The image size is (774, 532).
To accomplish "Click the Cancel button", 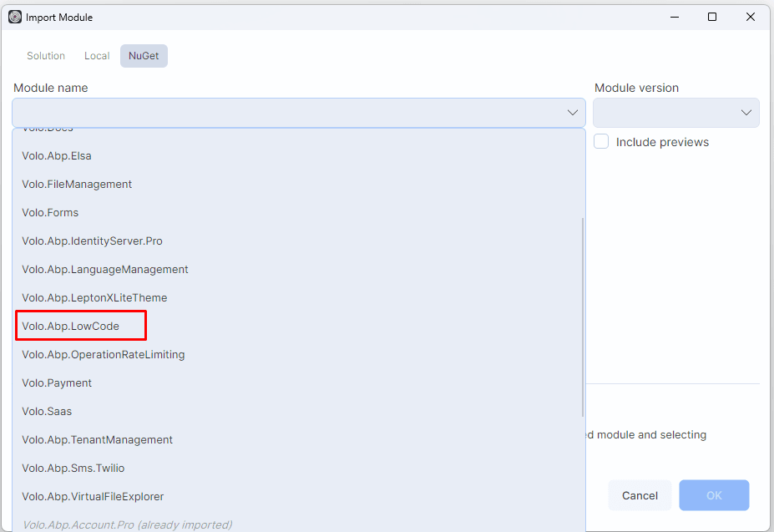I will pyautogui.click(x=640, y=495).
